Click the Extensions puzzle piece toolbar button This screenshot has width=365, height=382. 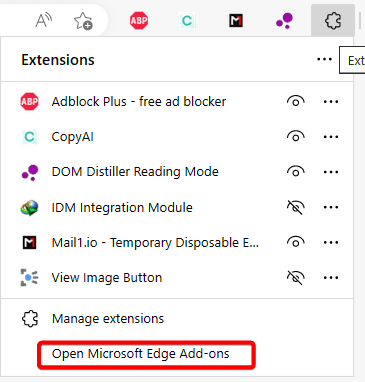click(333, 21)
